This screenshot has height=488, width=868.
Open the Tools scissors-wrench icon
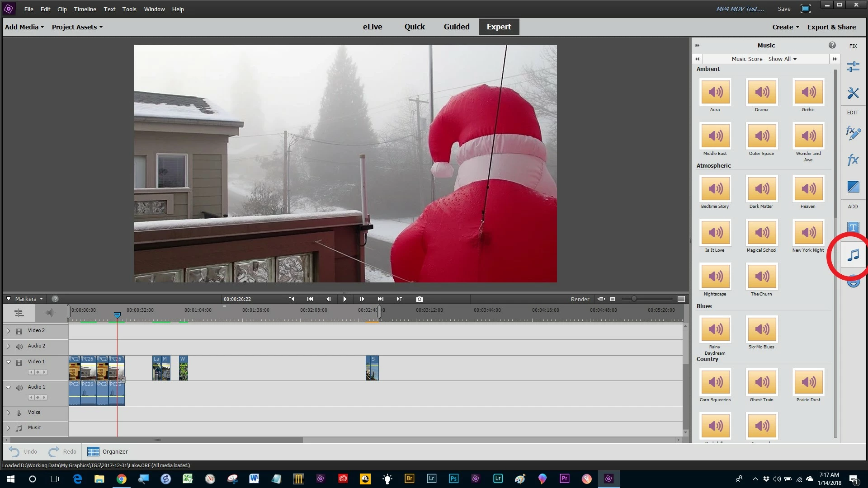click(x=853, y=93)
